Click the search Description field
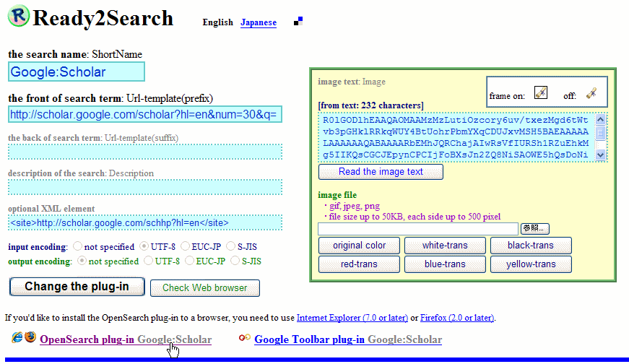Image resolution: width=629 pixels, height=364 pixels. pos(145,188)
